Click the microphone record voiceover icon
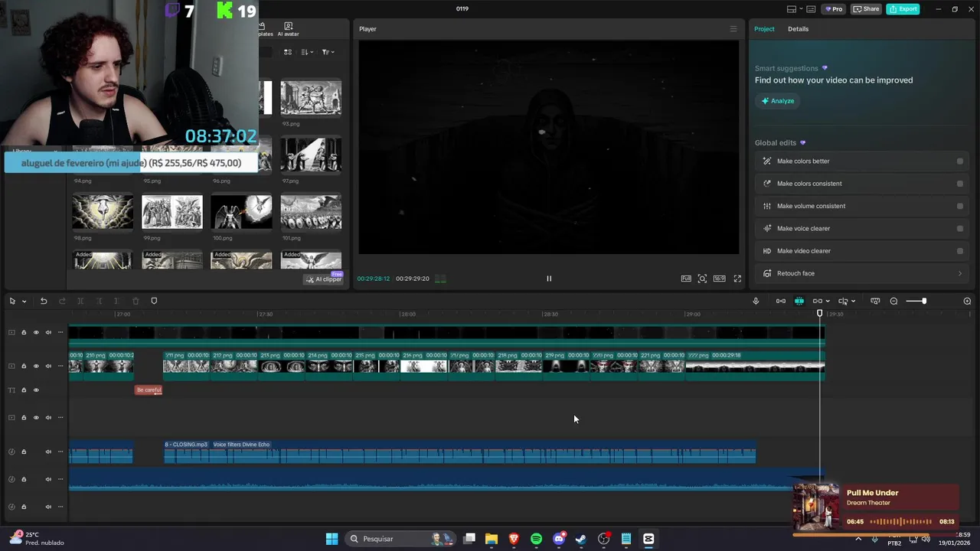The height and width of the screenshot is (551, 980). pyautogui.click(x=756, y=301)
